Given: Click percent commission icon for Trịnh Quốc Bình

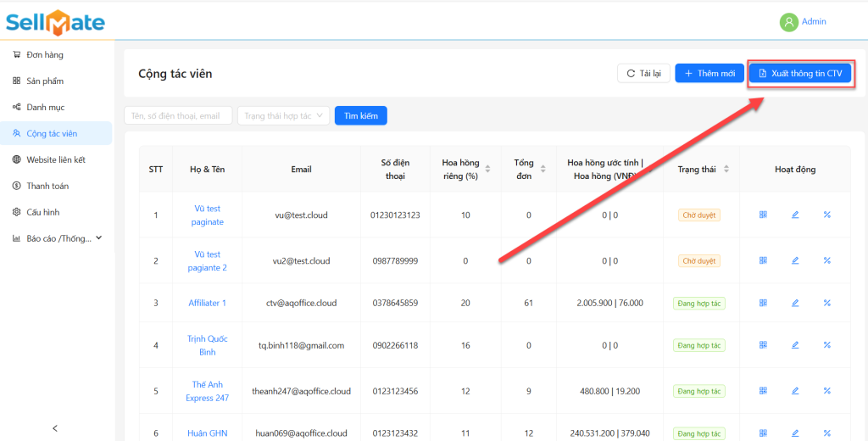Looking at the screenshot, I should coord(826,345).
